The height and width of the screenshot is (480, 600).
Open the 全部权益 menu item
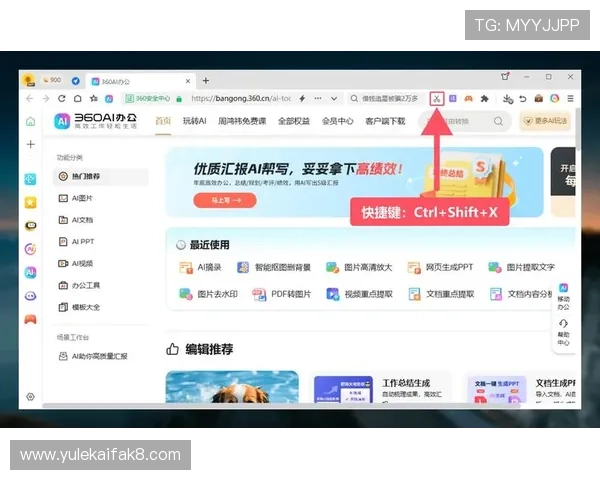tap(293, 121)
